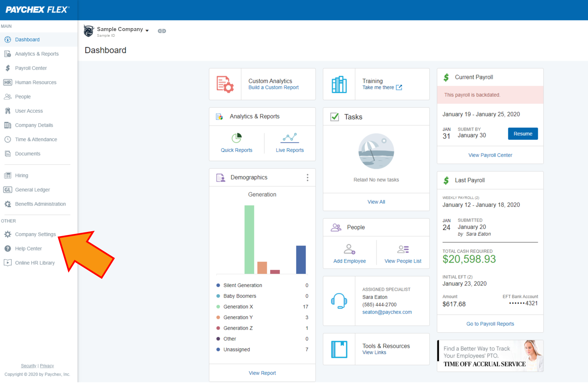Screen dimensions: 588x383
Task: Click the Company Details building icon
Action: coord(7,125)
